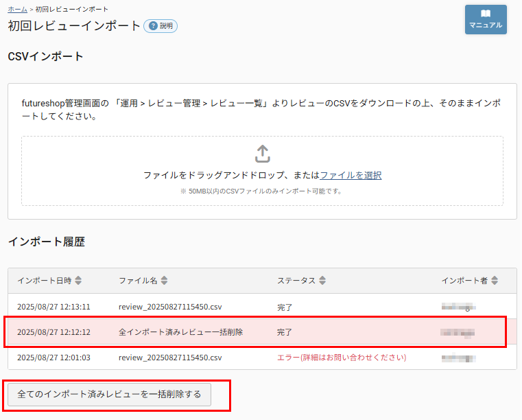The width and height of the screenshot is (522, 420).
Task: Click 完了 status in the 12:12:12 row
Action: pyautogui.click(x=285, y=332)
